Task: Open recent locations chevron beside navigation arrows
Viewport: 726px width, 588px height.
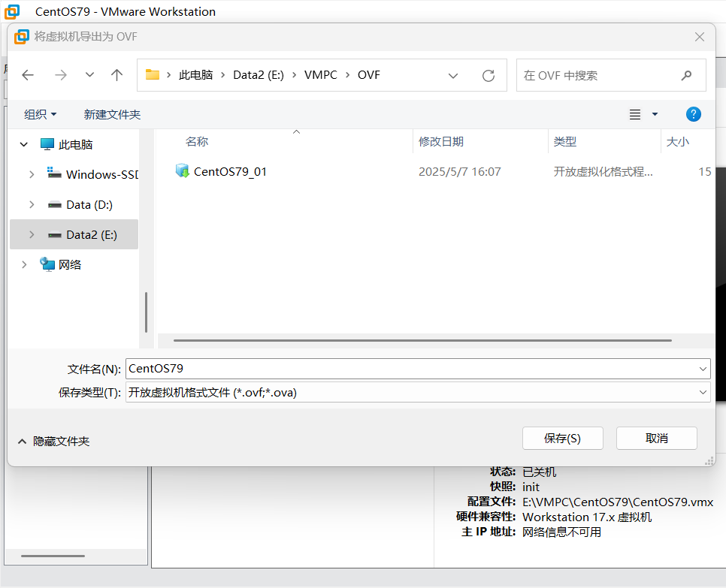Action: pyautogui.click(x=90, y=75)
